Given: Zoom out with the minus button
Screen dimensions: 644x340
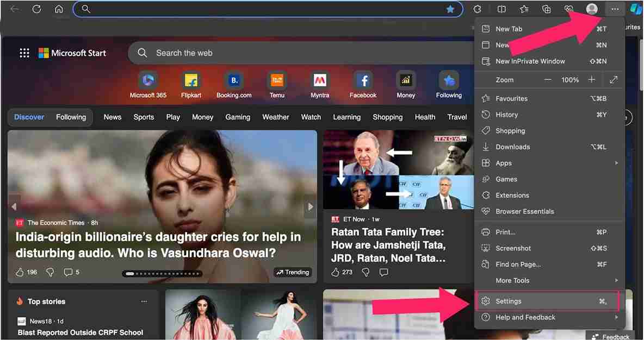Looking at the screenshot, I should tap(548, 80).
